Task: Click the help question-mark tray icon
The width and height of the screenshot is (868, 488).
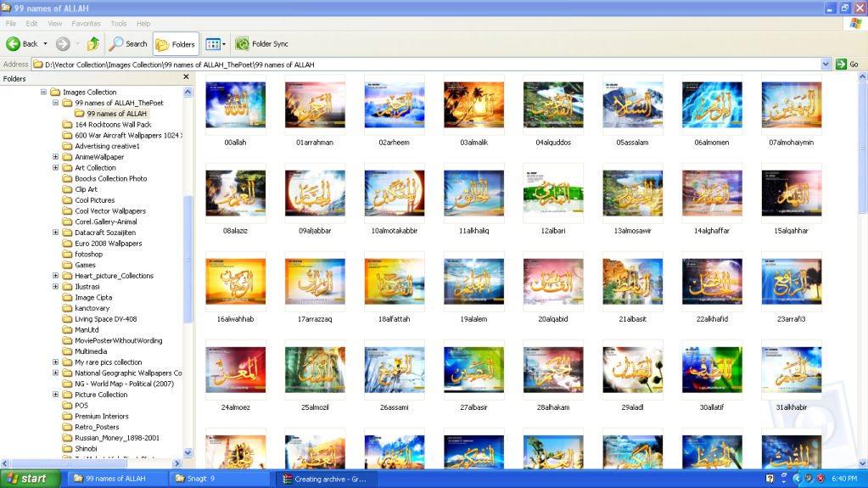Action: tap(770, 479)
